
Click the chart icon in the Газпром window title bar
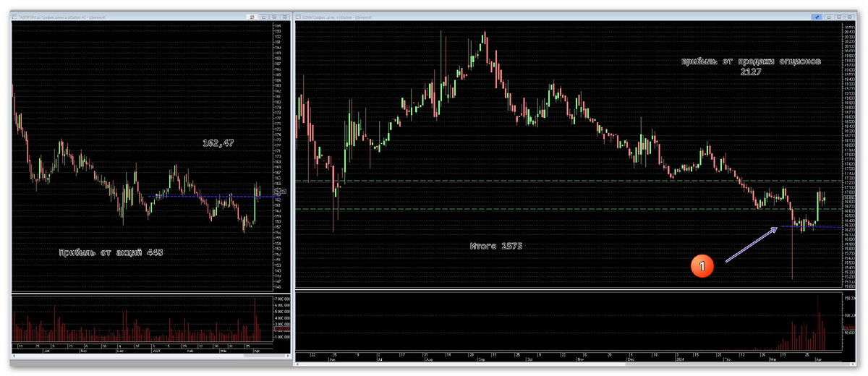[14, 17]
